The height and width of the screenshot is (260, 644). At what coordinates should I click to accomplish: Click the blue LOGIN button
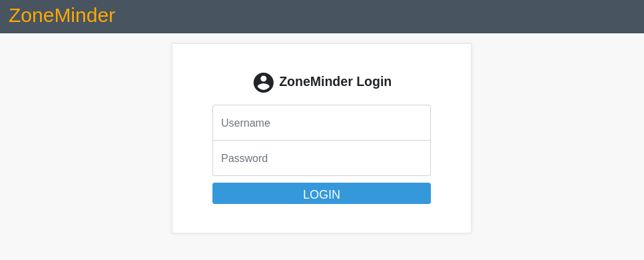pyautogui.click(x=322, y=193)
